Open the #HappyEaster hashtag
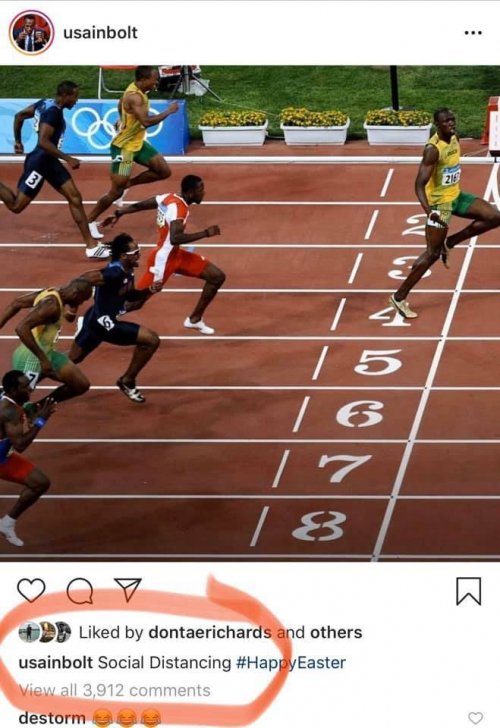This screenshot has height=728, width=500. 291,663
